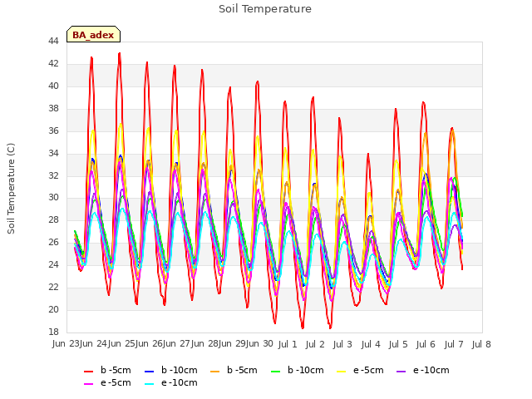Viewport: 532px width, 399px height.
Task: Click the y-axis tick value 32
Action: pyautogui.click(x=53, y=175)
